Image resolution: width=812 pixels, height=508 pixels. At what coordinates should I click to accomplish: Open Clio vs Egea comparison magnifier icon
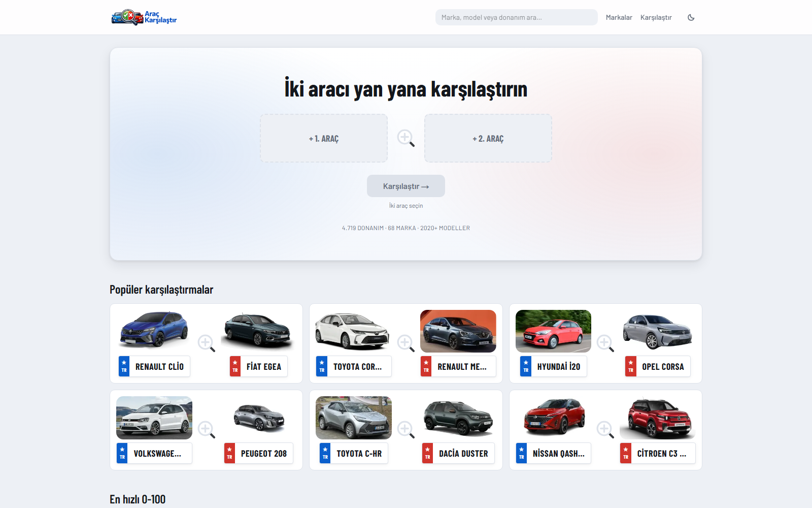pos(207,343)
